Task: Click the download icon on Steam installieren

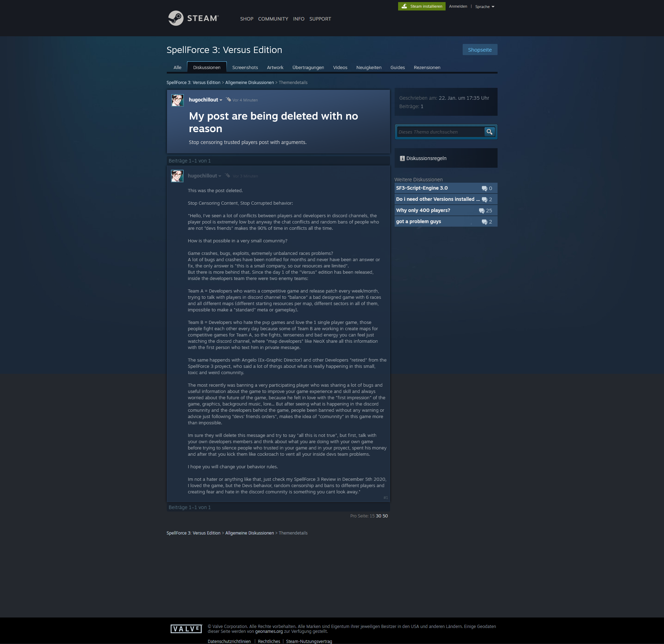Action: point(404,6)
